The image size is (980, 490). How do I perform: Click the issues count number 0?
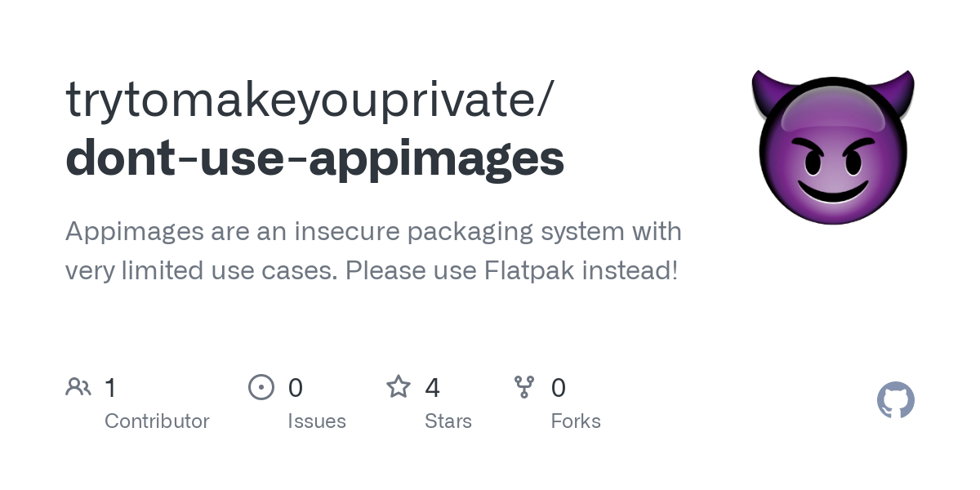click(296, 387)
